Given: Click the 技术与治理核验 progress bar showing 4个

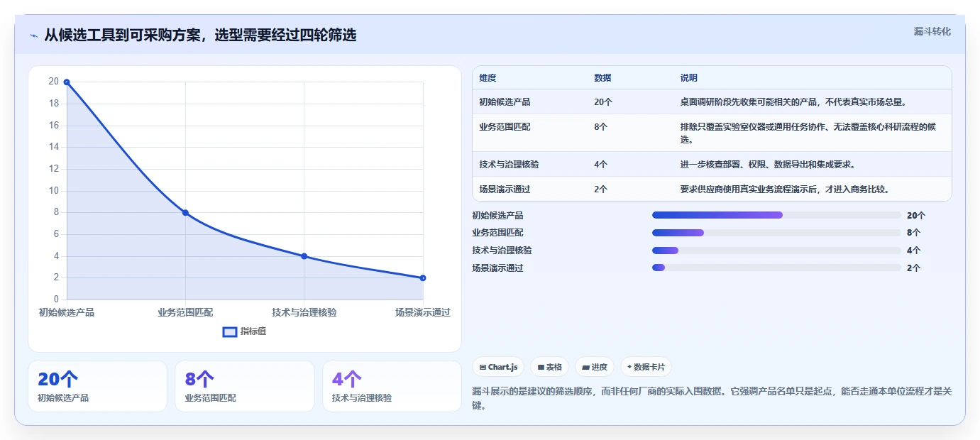Looking at the screenshot, I should pyautogui.click(x=776, y=250).
